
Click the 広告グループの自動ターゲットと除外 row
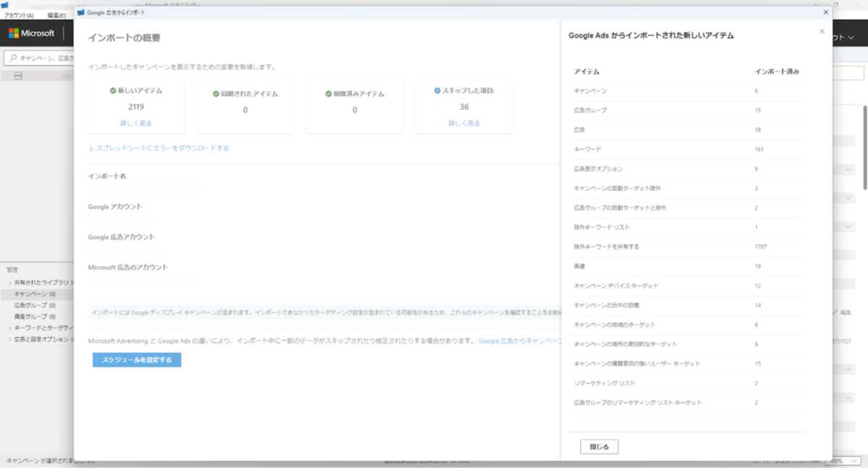[687, 208]
